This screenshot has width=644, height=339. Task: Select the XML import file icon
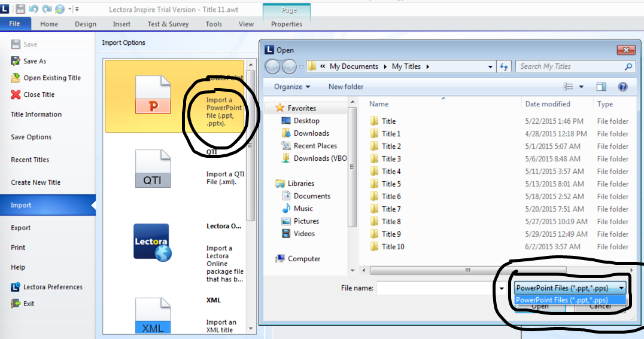(x=153, y=315)
